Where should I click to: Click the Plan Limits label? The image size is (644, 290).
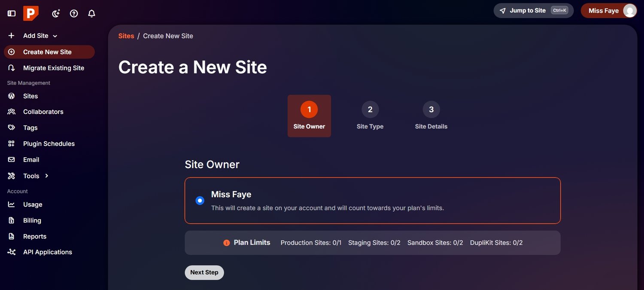[x=252, y=243]
